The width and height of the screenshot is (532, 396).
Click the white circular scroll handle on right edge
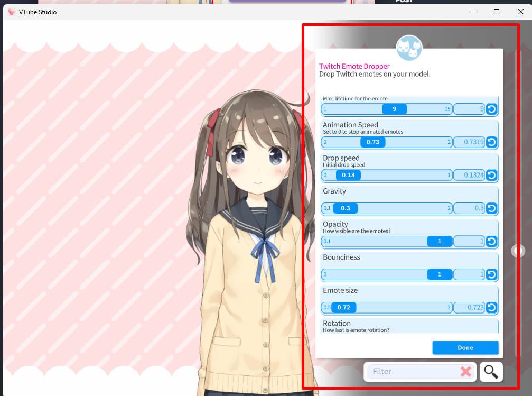[x=518, y=251]
